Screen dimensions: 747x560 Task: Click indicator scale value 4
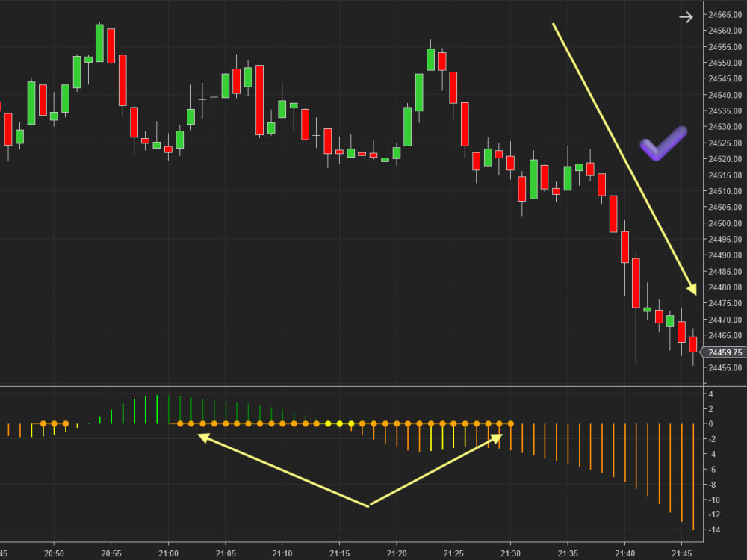pyautogui.click(x=711, y=393)
